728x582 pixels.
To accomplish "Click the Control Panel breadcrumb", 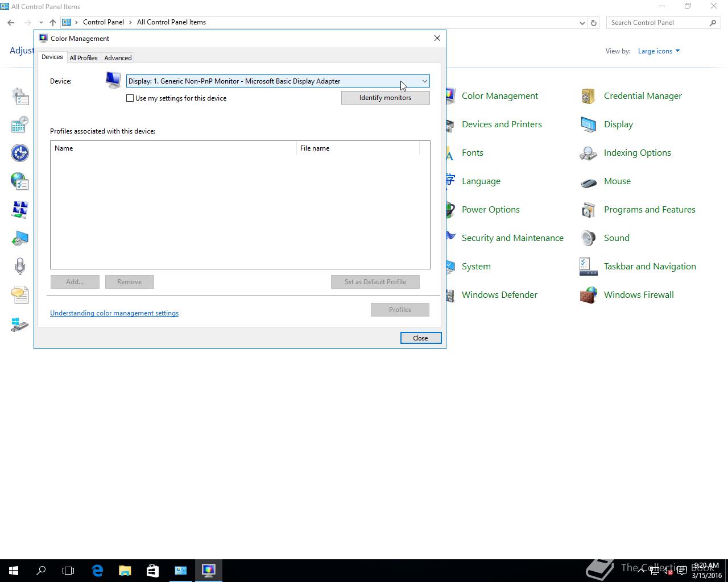I will coord(103,22).
